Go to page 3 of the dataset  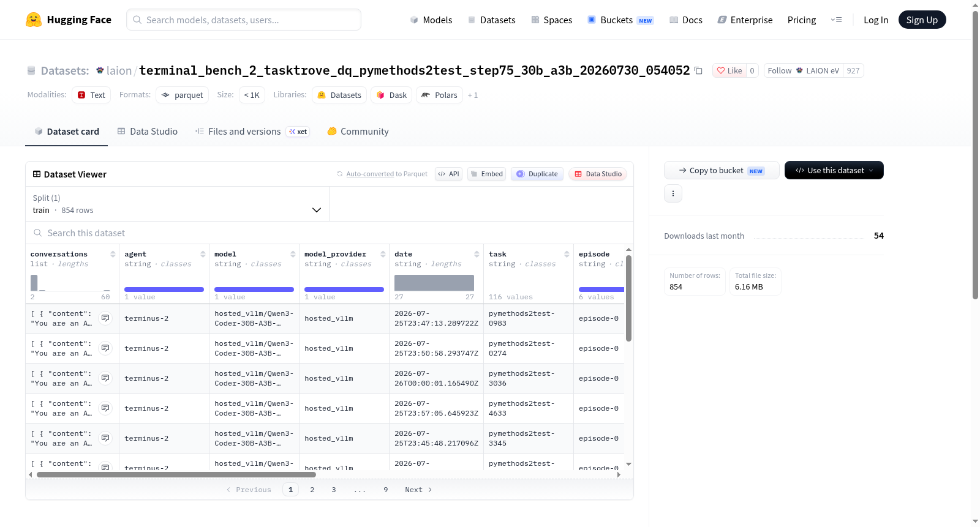tap(334, 490)
